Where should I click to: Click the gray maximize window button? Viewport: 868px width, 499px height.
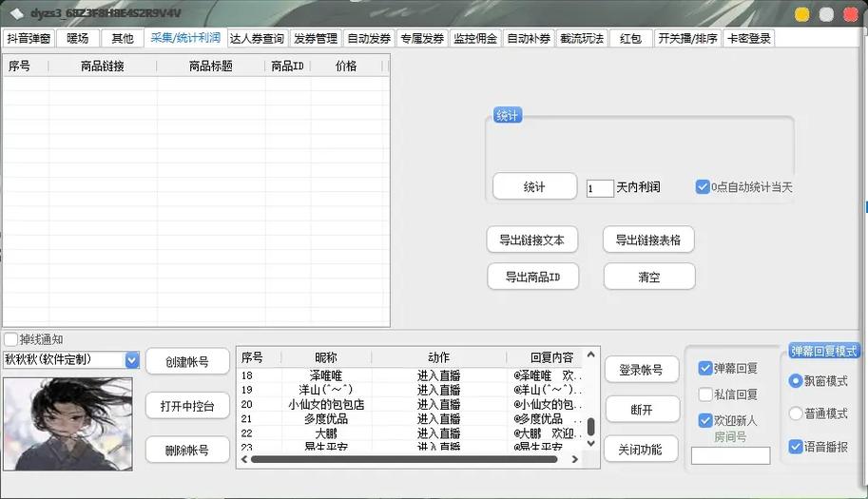(x=826, y=14)
